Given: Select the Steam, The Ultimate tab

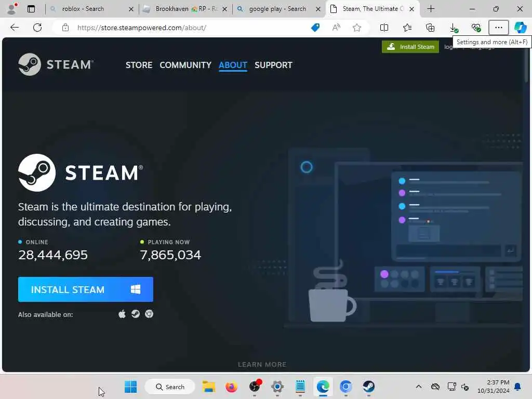Looking at the screenshot, I should (373, 9).
